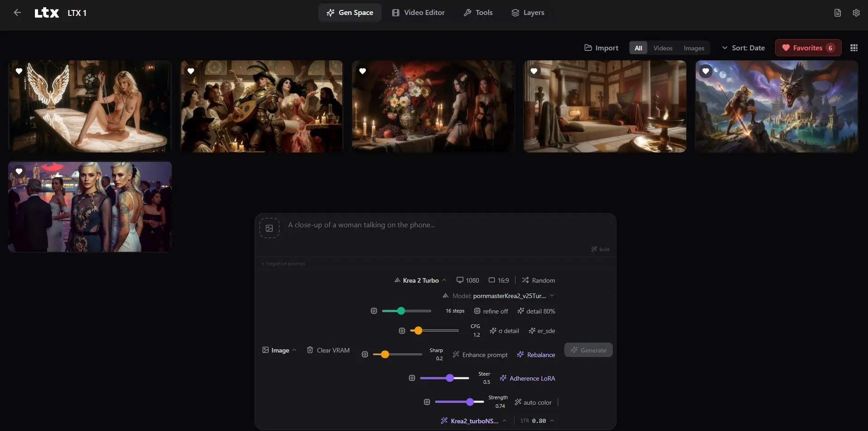This screenshot has height=431, width=868.
Task: Reset the steps slider icon
Action: (374, 311)
